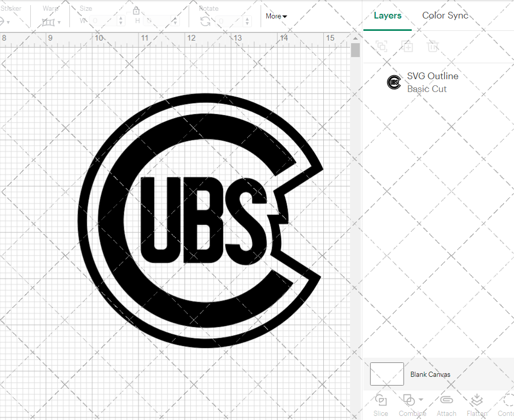Click the Duplicate layer icon

coord(407,46)
